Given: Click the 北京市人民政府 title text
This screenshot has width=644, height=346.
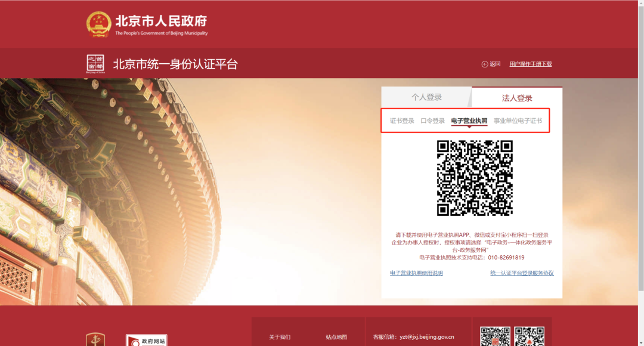Looking at the screenshot, I should tap(161, 20).
